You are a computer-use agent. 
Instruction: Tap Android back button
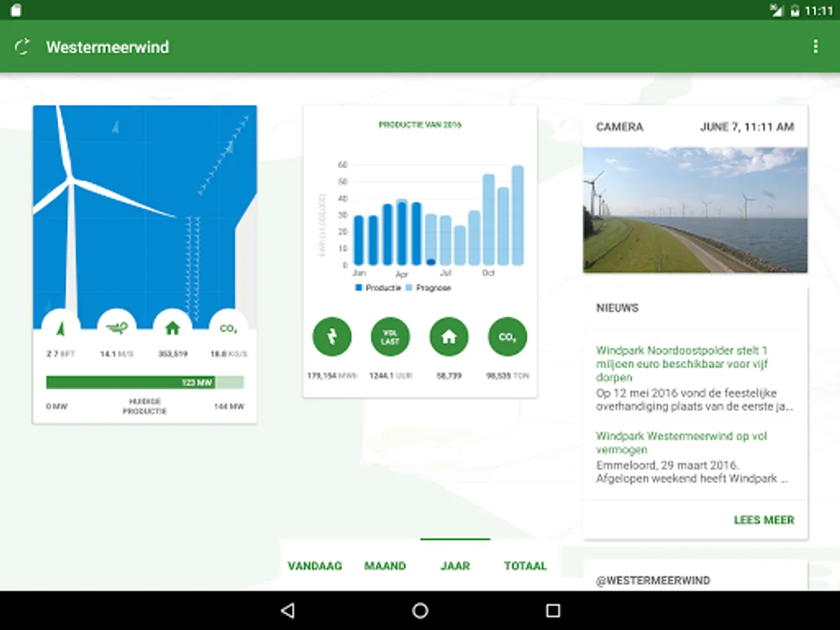(x=287, y=610)
